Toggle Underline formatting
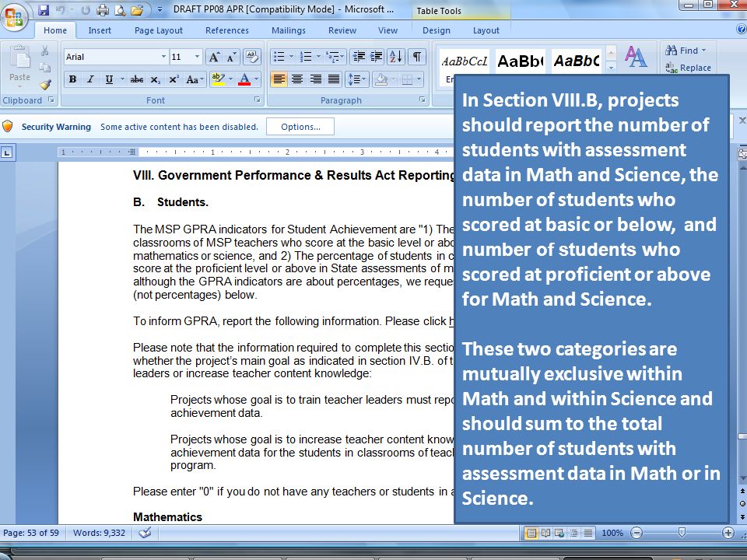Viewport: 747px width, 560px height. (x=109, y=79)
